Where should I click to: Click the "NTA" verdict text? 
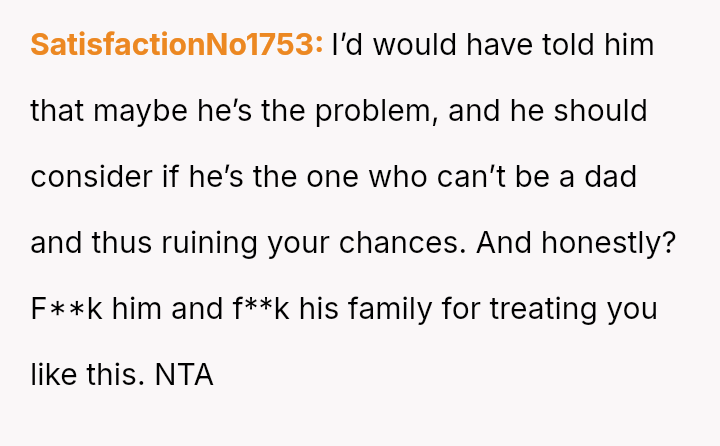(184, 375)
